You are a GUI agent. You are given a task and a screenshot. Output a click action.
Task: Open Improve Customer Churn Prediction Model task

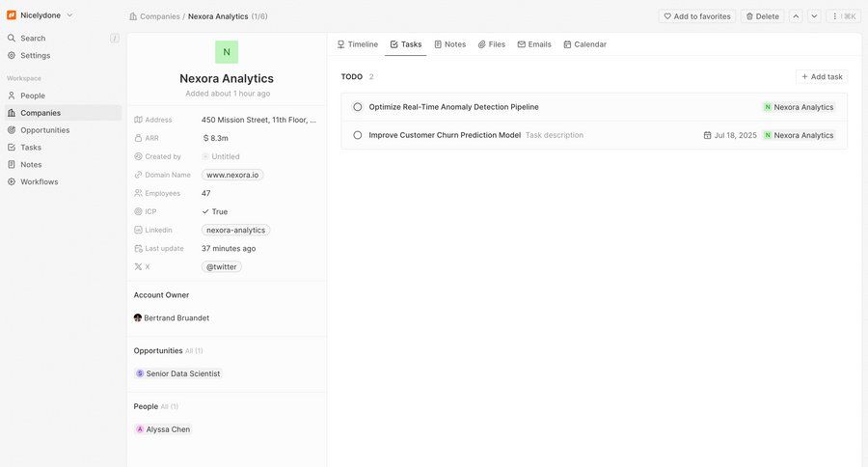[x=445, y=135]
